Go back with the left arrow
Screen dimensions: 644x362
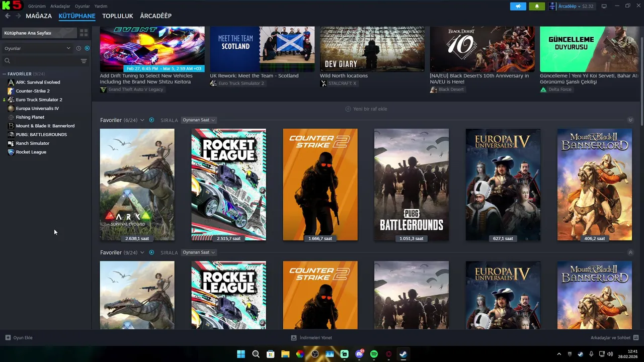8,16
